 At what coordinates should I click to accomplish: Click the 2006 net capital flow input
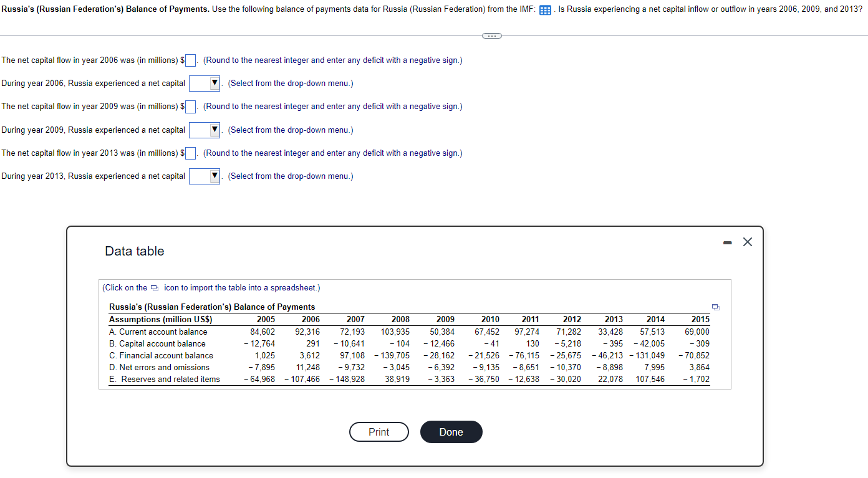[x=191, y=60]
